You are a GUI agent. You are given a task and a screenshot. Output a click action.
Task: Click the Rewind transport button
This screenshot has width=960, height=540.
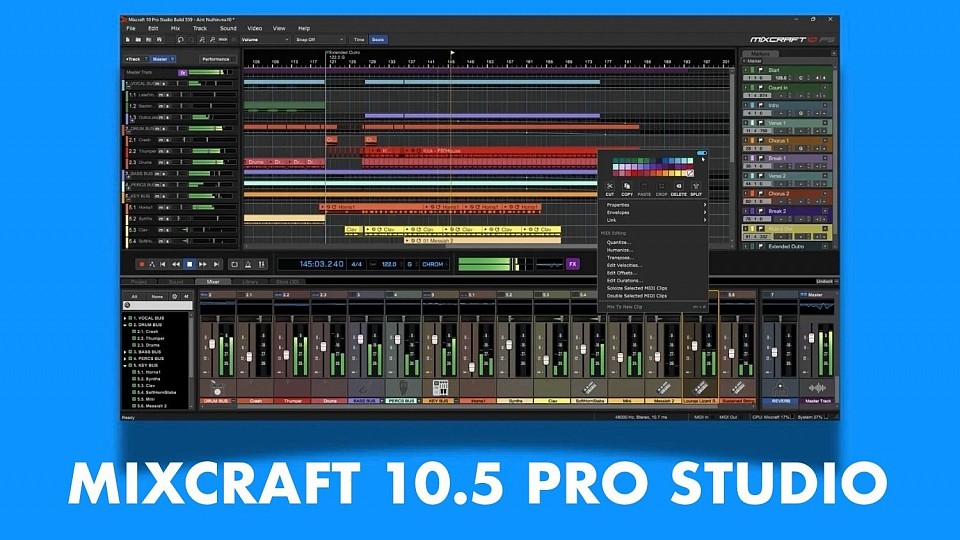pyautogui.click(x=176, y=264)
